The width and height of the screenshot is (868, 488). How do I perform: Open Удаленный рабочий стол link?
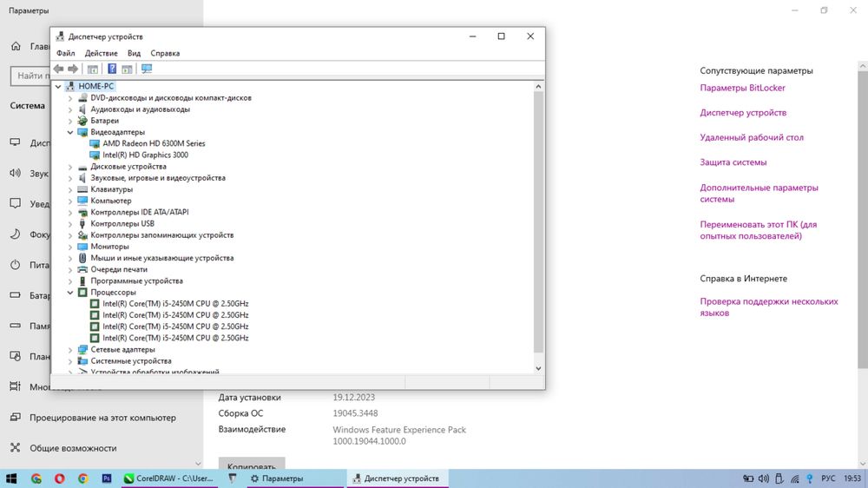click(751, 137)
